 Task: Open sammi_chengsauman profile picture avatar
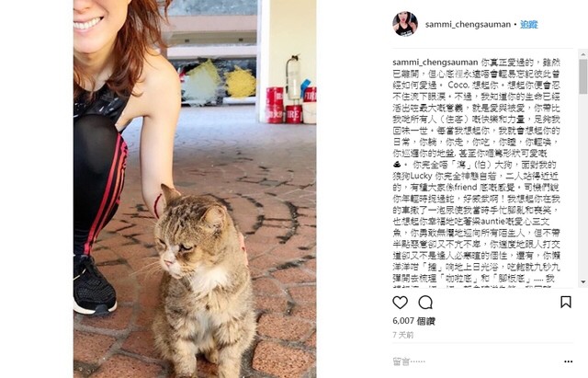tap(405, 24)
